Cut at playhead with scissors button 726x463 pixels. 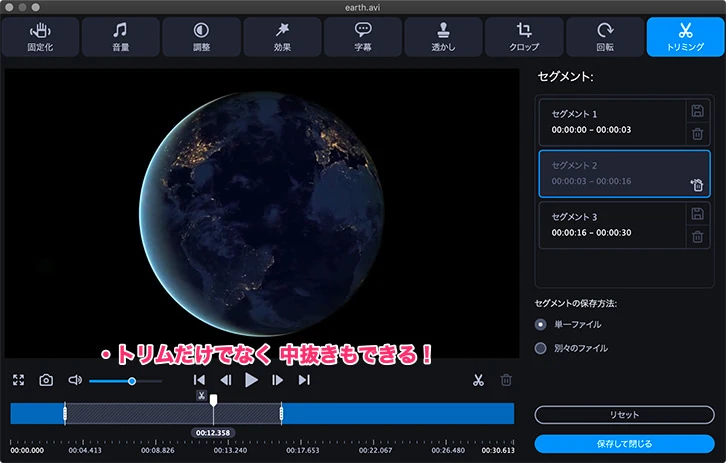pyautogui.click(x=478, y=380)
